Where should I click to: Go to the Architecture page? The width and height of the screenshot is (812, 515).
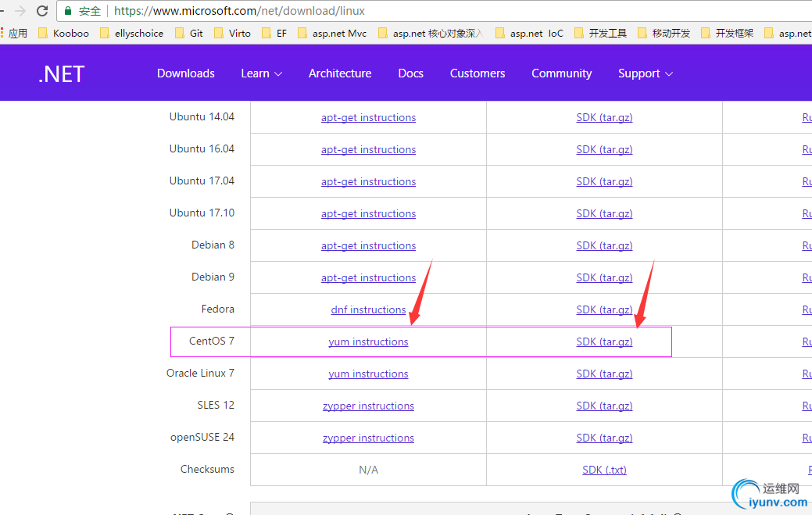[x=340, y=73]
